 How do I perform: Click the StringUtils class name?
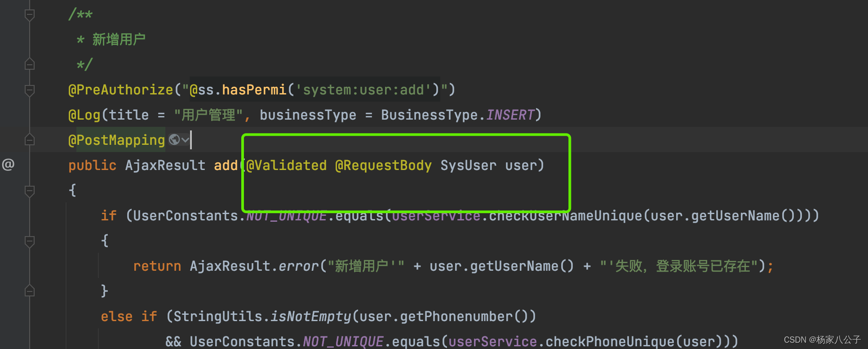point(218,317)
